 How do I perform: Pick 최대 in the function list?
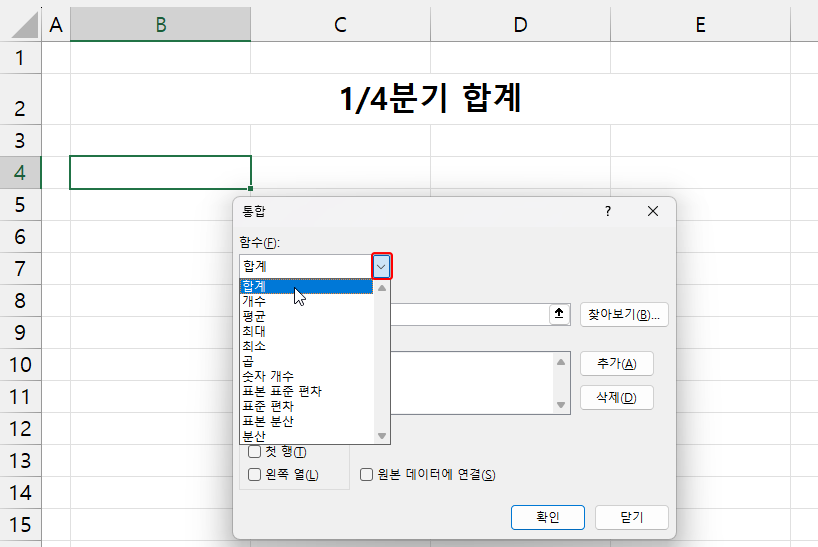click(306, 331)
